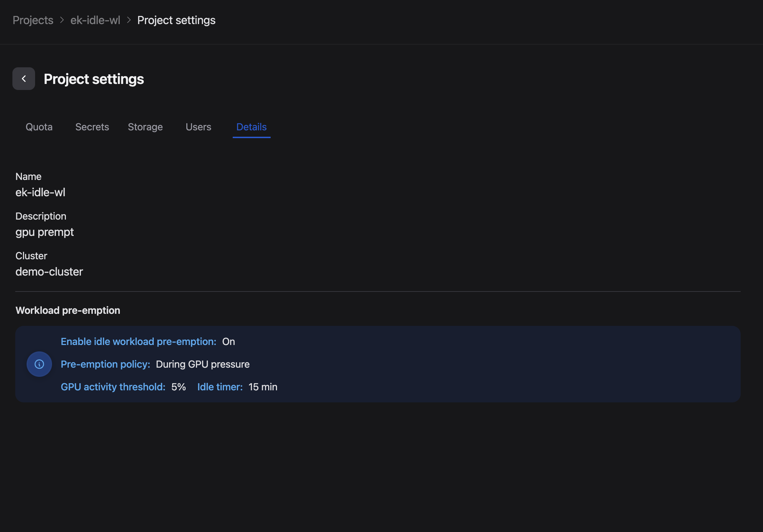Click the Name field label

(28, 176)
